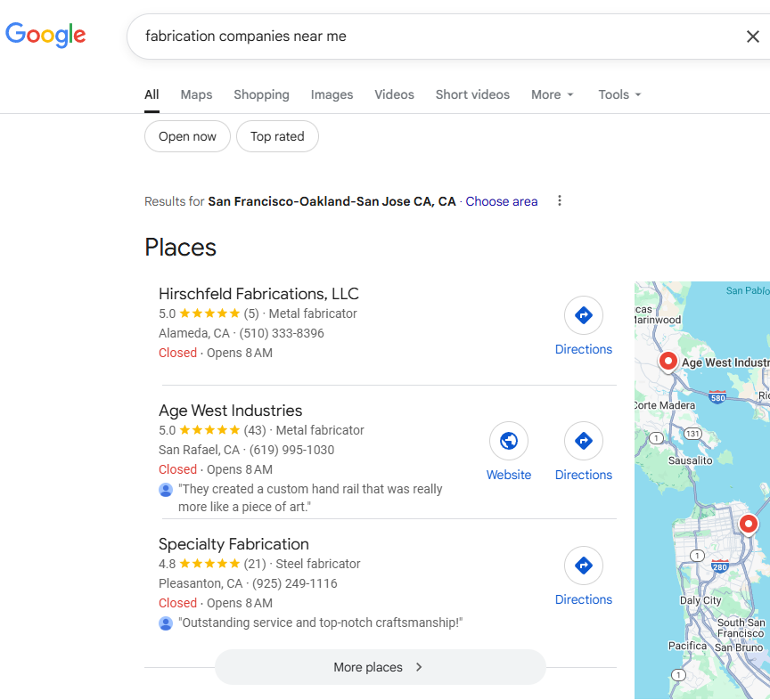Expand the More search menu
This screenshot has width=770, height=700.
(552, 94)
